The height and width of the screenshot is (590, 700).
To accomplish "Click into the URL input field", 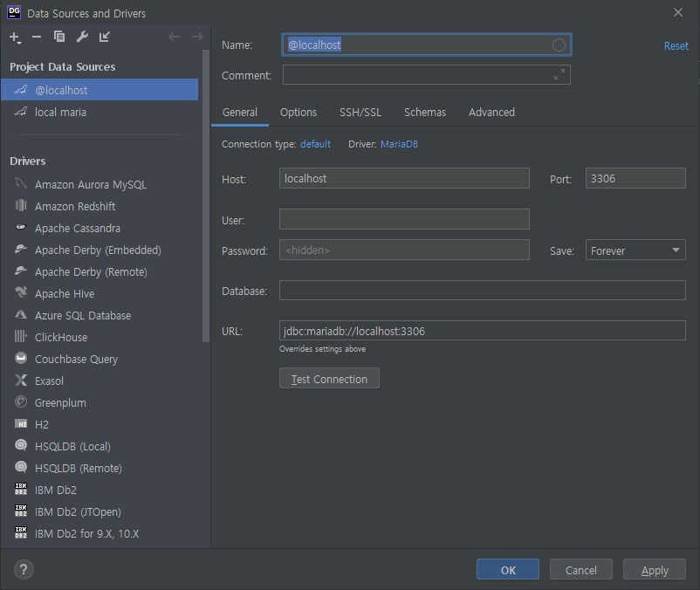I will (x=482, y=331).
